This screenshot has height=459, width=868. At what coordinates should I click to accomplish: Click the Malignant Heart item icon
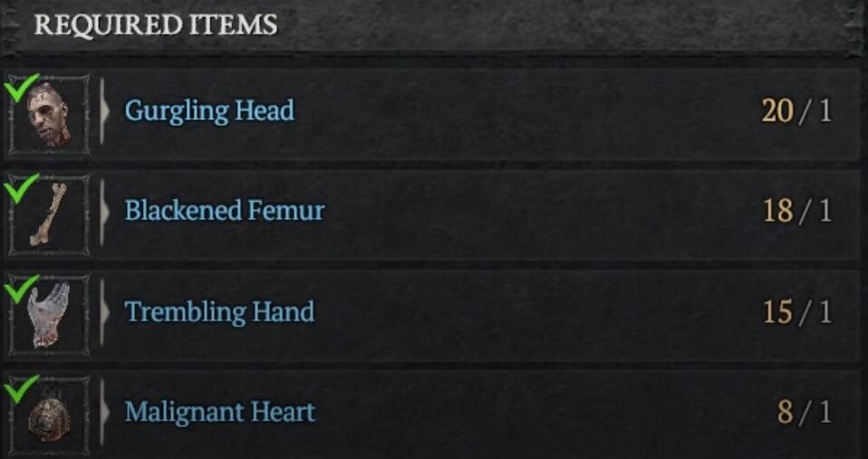pyautogui.click(x=49, y=416)
